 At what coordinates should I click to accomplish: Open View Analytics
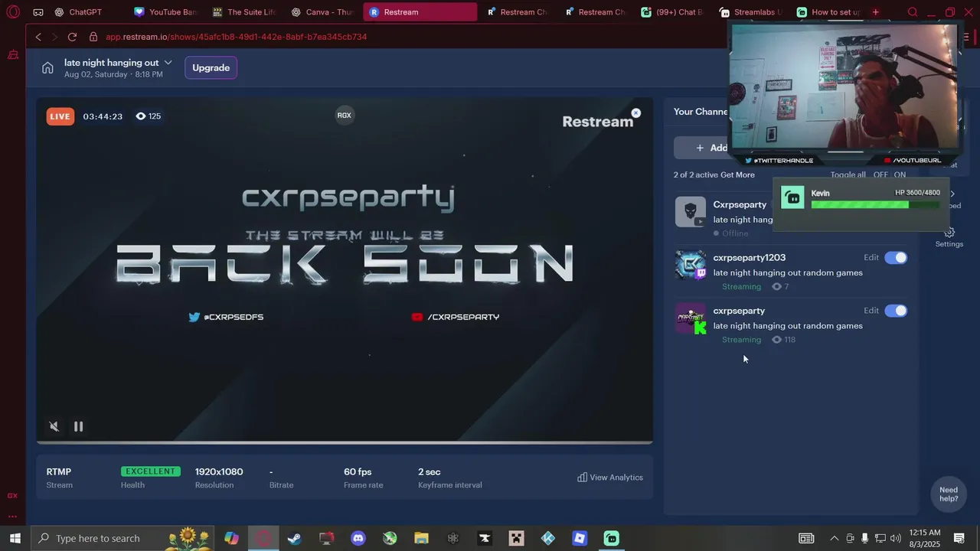coord(610,478)
